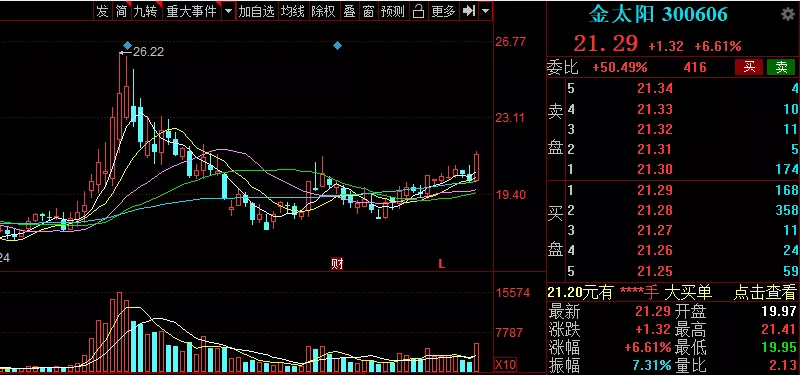Screen dimensions: 800x375
Task: Open the 预测 forecast tool
Action: 393,11
